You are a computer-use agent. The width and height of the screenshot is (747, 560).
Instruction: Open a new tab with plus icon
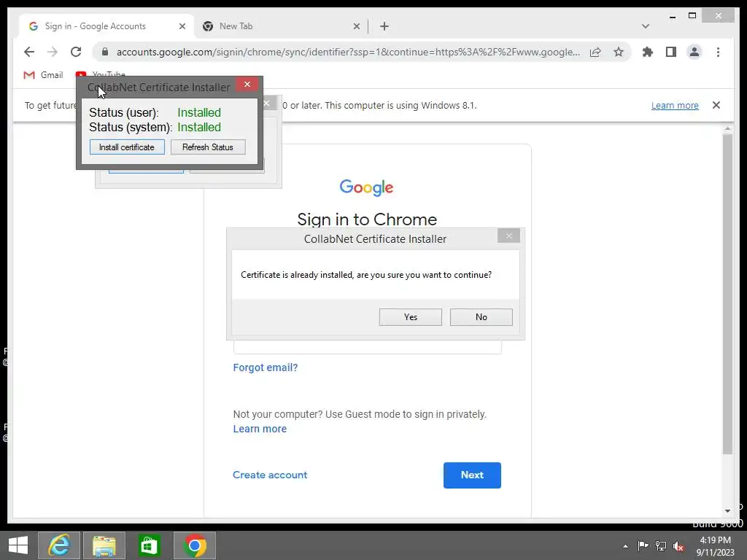pos(384,26)
